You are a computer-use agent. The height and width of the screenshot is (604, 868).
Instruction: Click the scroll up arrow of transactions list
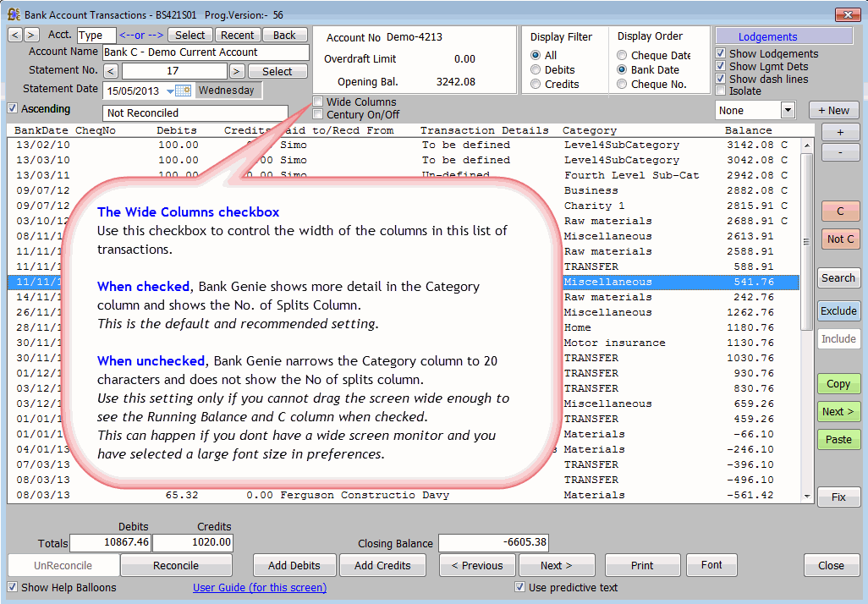(x=807, y=146)
